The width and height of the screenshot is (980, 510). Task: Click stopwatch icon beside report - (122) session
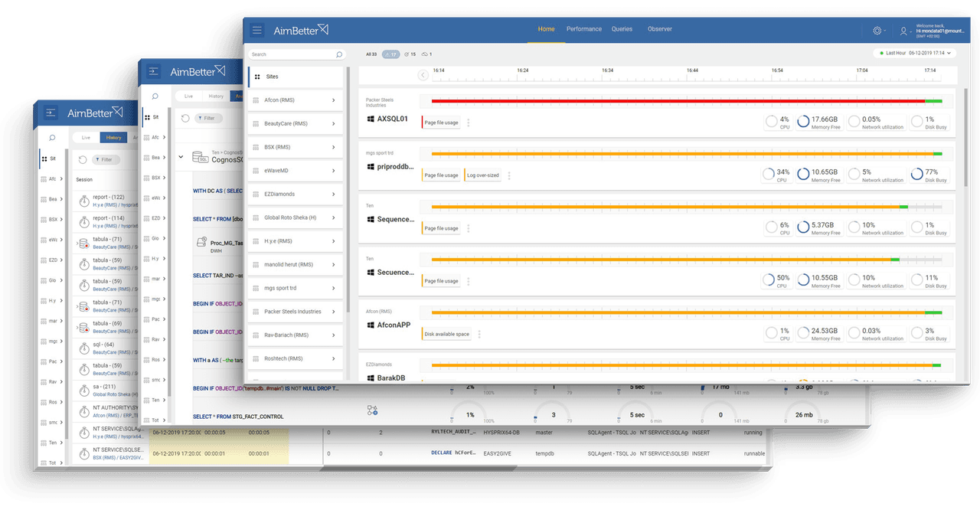click(84, 201)
